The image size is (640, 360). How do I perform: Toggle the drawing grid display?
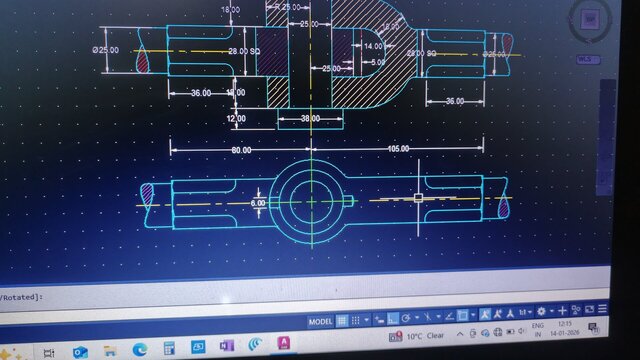coord(342,321)
